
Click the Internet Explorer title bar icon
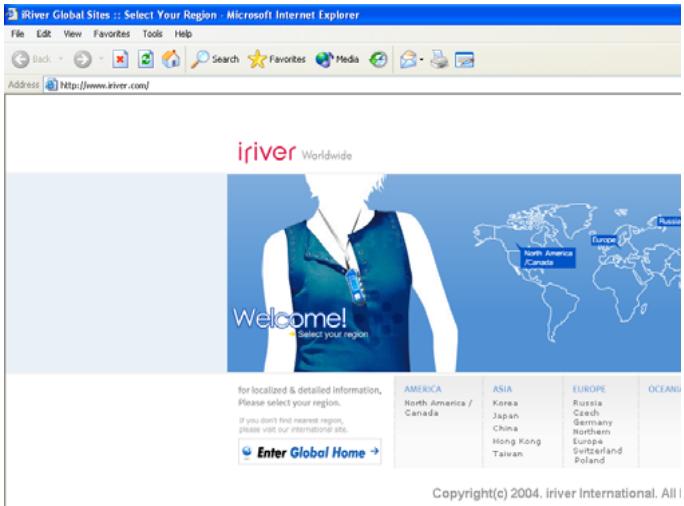12,15
